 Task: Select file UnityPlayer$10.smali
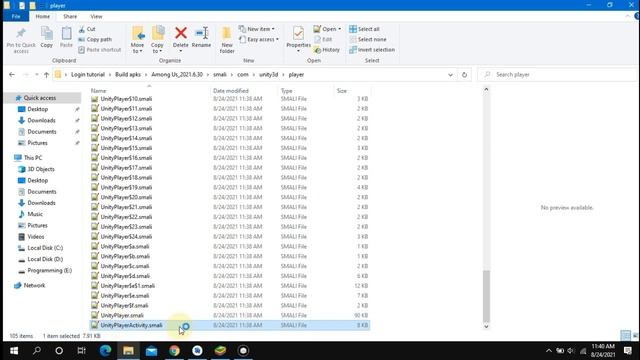coord(126,99)
